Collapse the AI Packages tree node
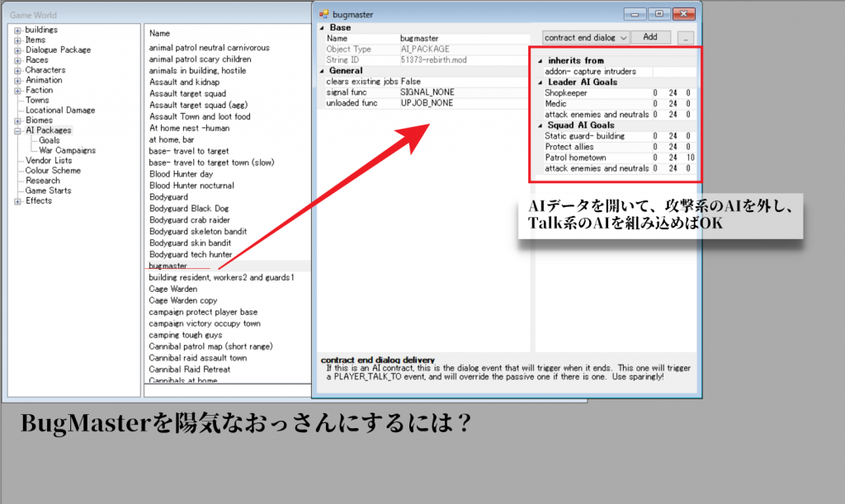This screenshot has height=504, width=845. [18, 130]
